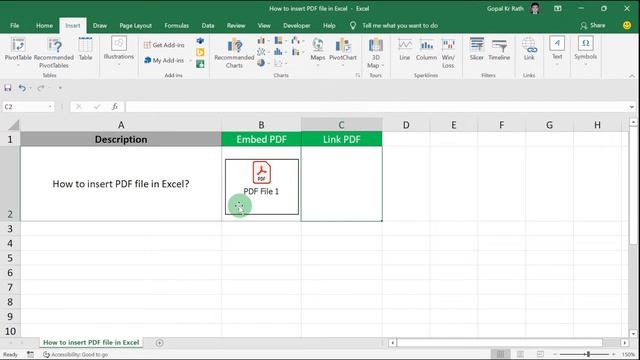The width and height of the screenshot is (640, 360).
Task: Click the Link button in ribbon
Action: pos(529,49)
